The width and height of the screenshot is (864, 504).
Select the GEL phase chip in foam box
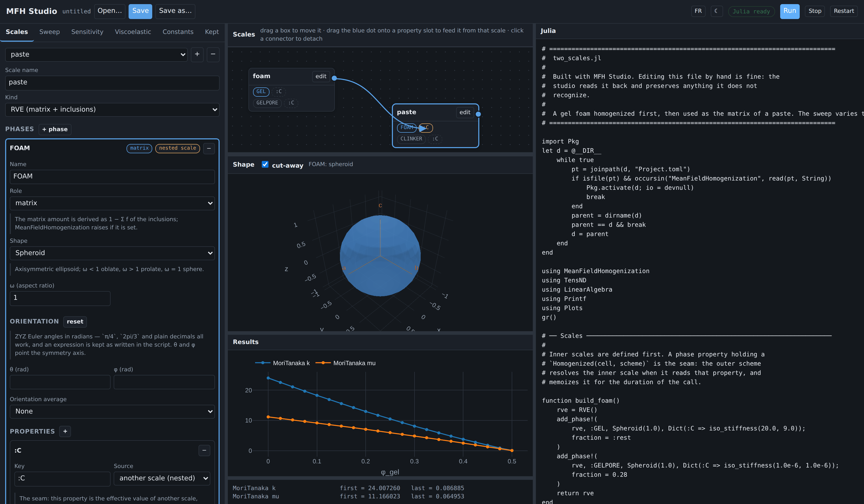(x=261, y=92)
